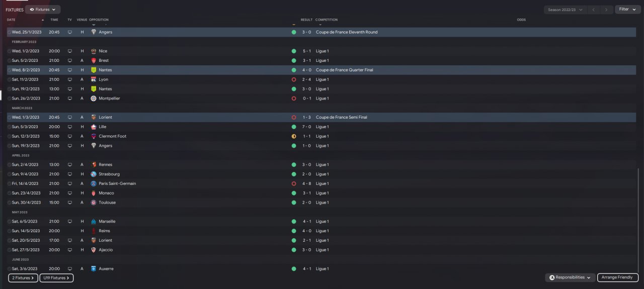
Task: Toggle the checkmark beside the Brest fixture
Action: [10, 60]
